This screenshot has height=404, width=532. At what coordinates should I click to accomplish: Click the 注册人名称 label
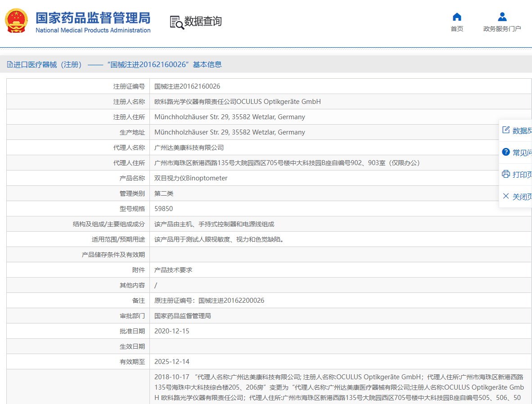click(x=129, y=102)
